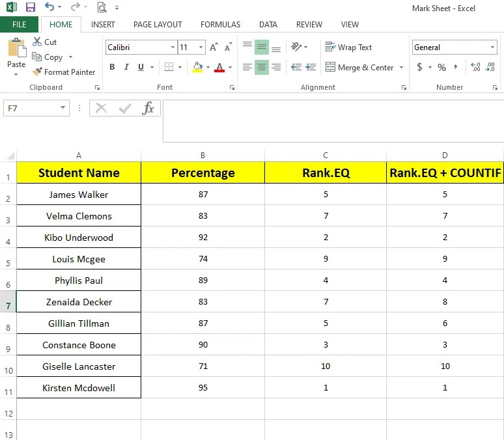504x440 pixels.
Task: Click in the formula bar input
Action: (333, 121)
